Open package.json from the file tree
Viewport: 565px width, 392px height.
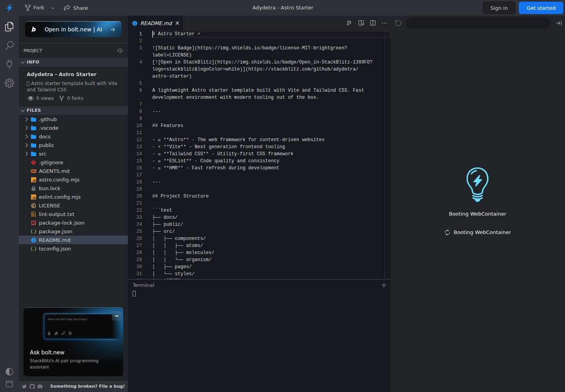pyautogui.click(x=73, y=231)
